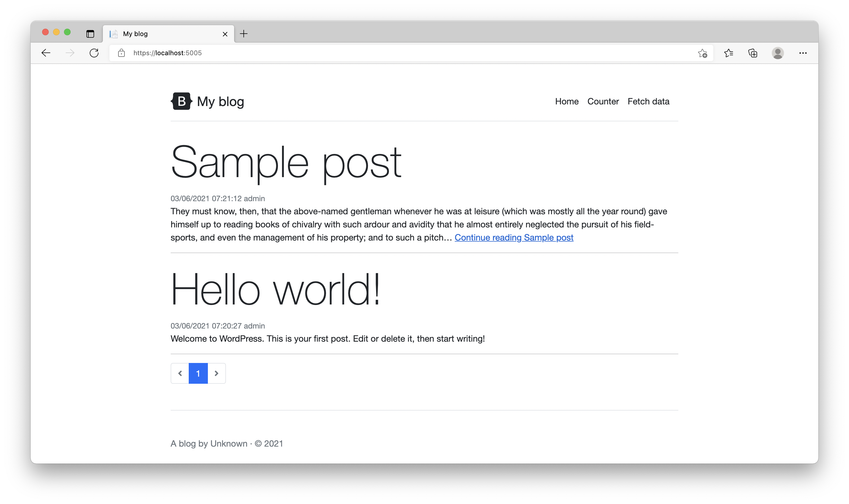Go to next page chevron
Image resolution: width=849 pixels, height=504 pixels.
[x=217, y=373]
